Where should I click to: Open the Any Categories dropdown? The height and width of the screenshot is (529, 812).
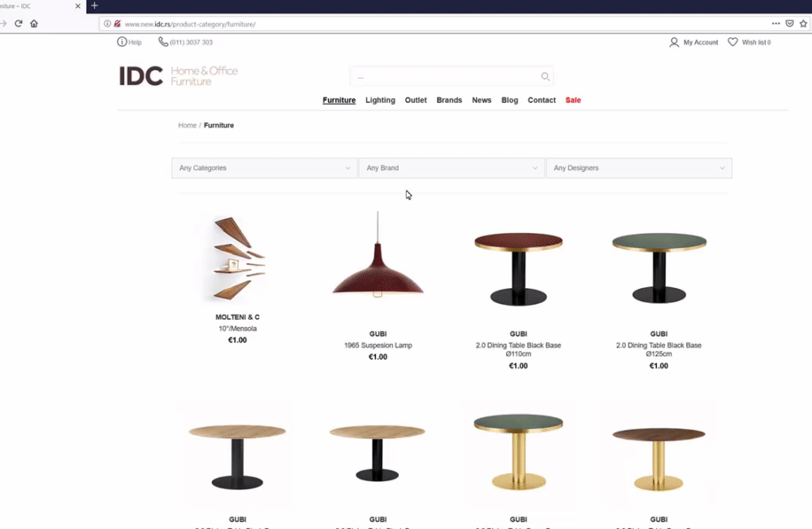coord(264,168)
